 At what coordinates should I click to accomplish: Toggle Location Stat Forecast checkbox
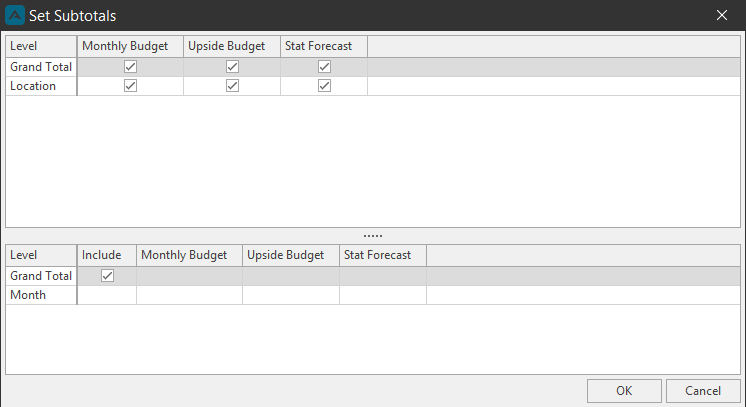(324, 86)
